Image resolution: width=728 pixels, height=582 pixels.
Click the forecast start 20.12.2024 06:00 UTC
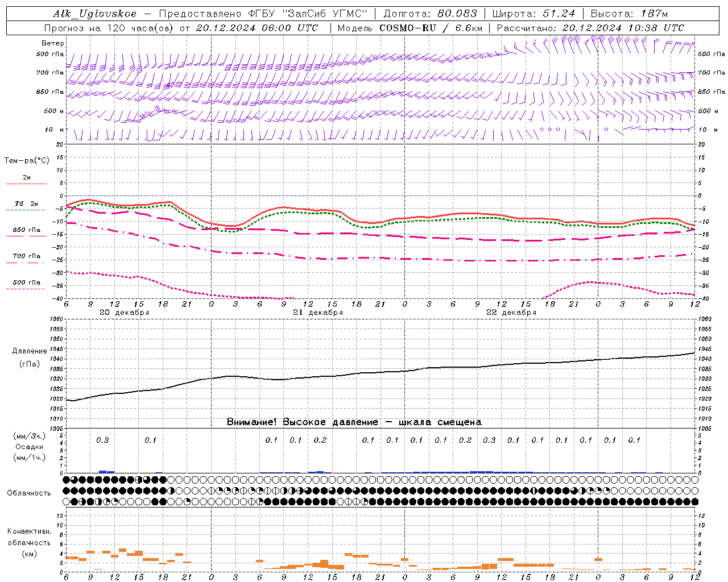point(257,28)
